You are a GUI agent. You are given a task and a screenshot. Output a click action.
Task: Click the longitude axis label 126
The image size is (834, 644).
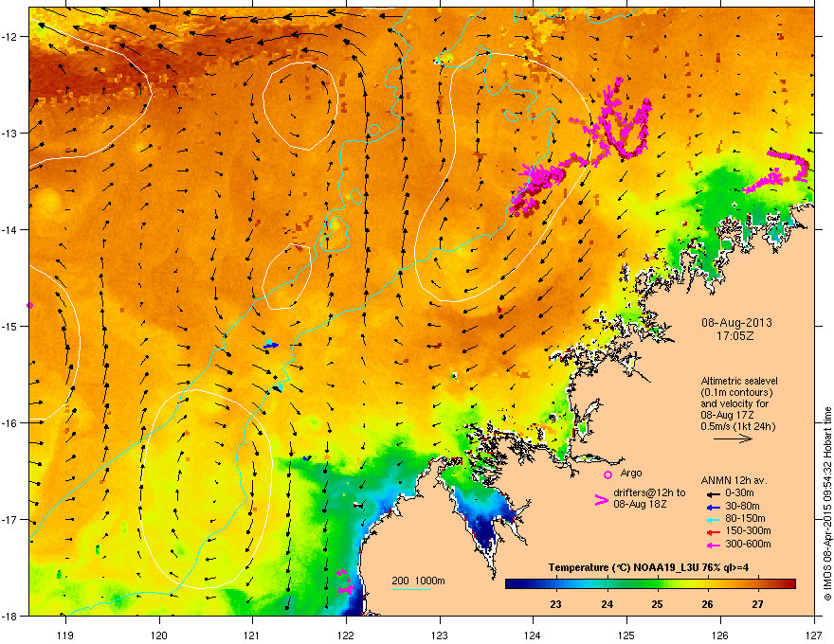click(720, 635)
